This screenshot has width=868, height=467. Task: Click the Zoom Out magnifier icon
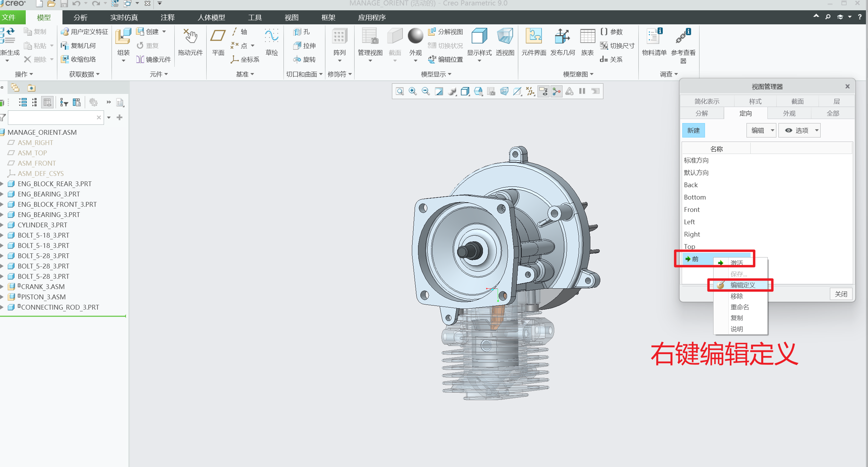[426, 91]
